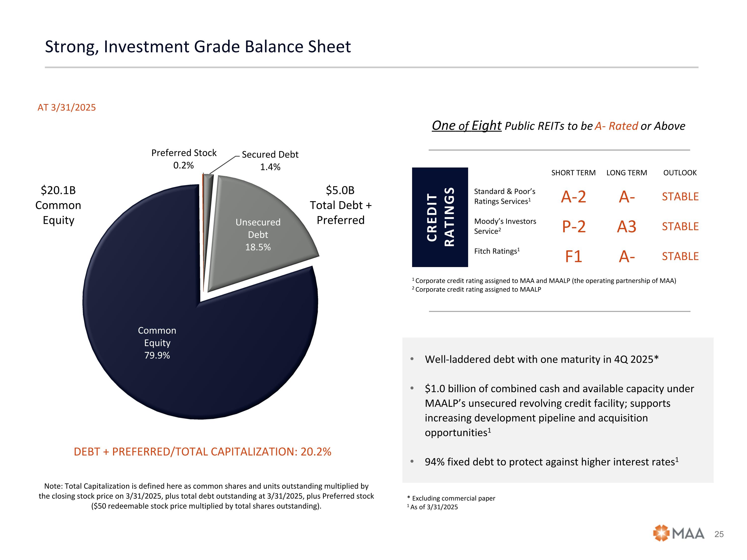Click the Credit Ratings navy box
The image size is (747, 560).
(440, 217)
